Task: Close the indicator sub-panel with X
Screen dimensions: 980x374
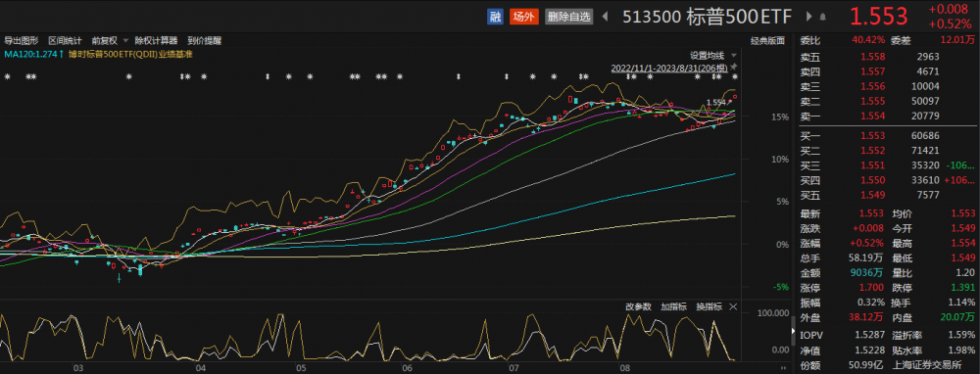Action: (x=733, y=306)
